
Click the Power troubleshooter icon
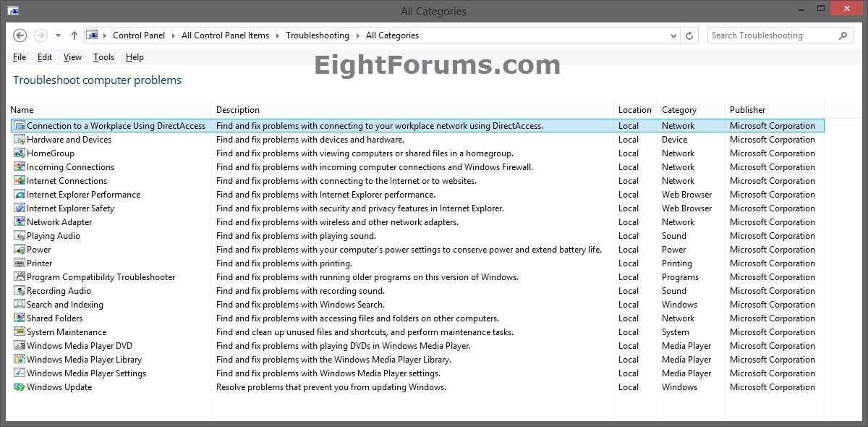(x=20, y=250)
